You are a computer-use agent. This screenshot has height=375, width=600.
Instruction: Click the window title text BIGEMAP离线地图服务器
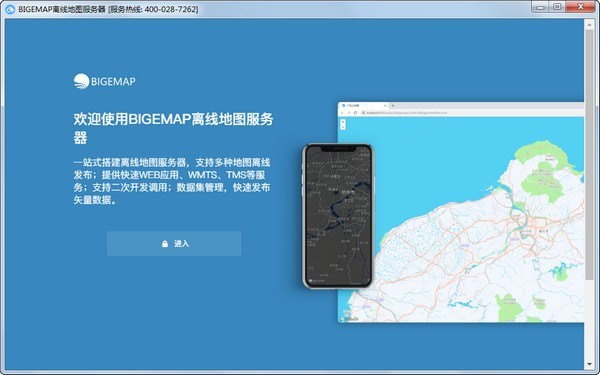point(62,9)
